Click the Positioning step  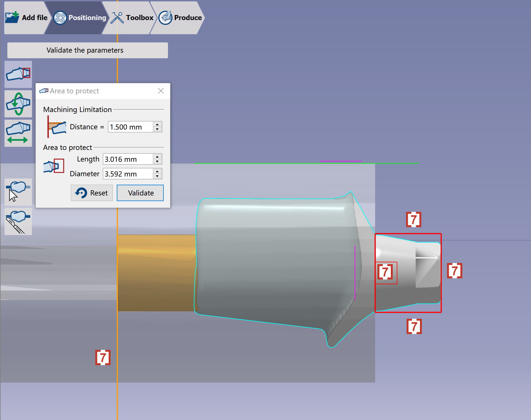pos(80,18)
